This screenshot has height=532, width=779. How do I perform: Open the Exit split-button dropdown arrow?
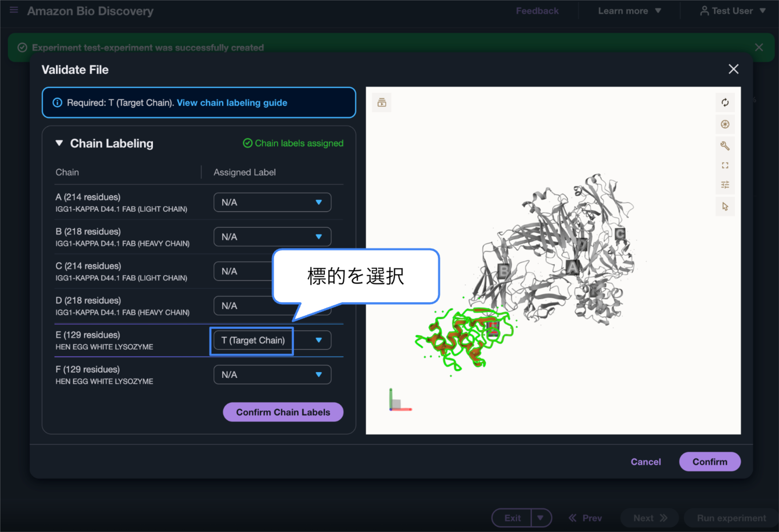(541, 518)
